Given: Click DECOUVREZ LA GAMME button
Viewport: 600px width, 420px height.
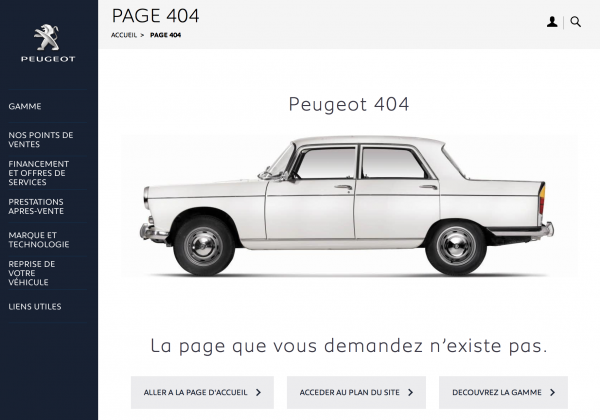Looking at the screenshot, I should [x=503, y=392].
